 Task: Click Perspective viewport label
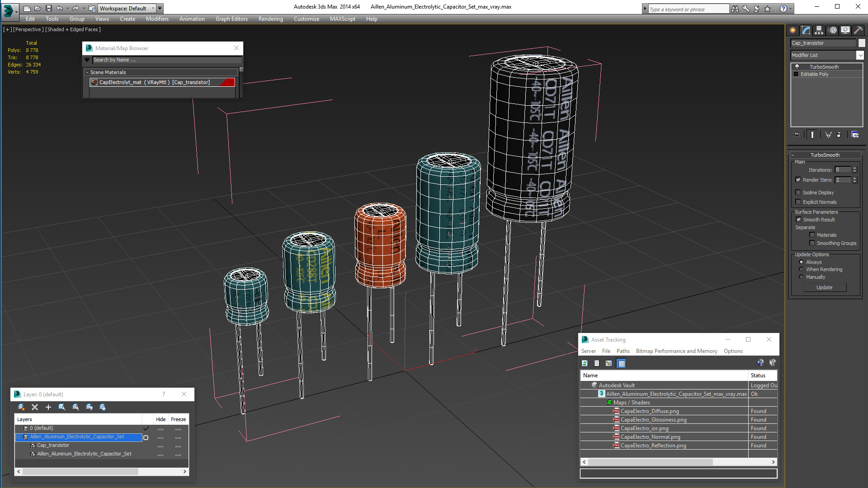(28, 29)
